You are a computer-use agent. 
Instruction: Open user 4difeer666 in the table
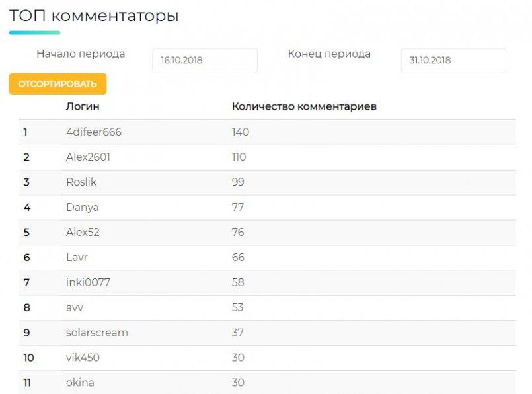click(94, 132)
